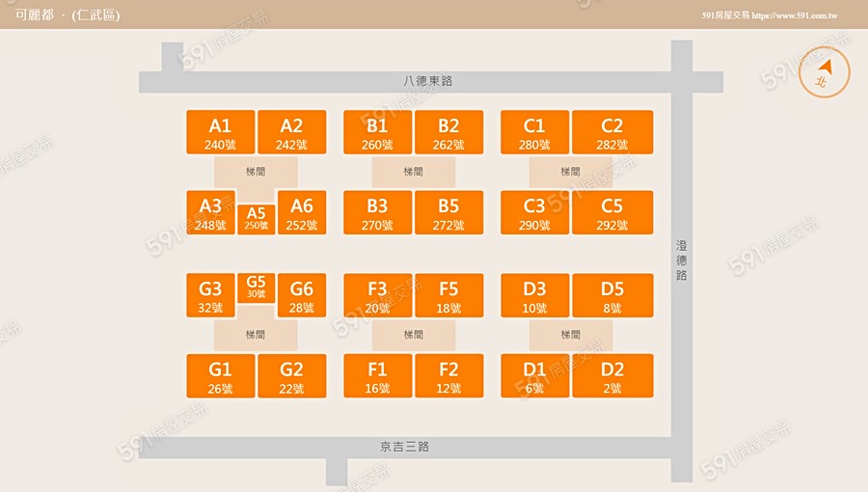
Task: Click the 梯間 stairwell between A1 and A3
Action: tap(256, 172)
